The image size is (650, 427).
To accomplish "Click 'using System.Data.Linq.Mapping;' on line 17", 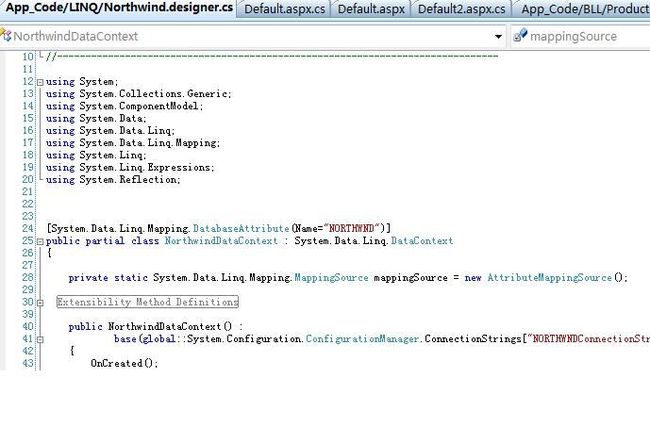I will tap(133, 143).
